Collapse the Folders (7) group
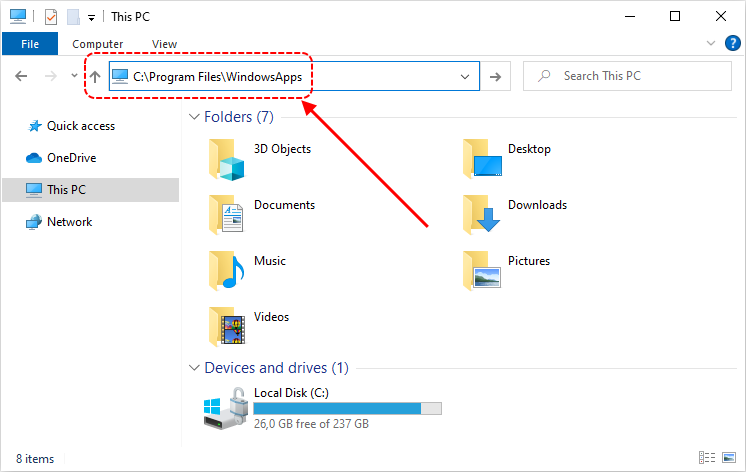The image size is (746, 472). click(x=194, y=117)
